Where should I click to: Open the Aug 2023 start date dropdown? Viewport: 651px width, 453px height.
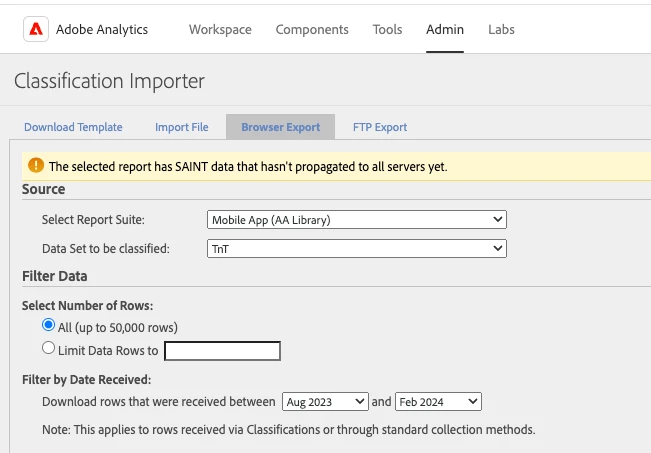click(325, 402)
